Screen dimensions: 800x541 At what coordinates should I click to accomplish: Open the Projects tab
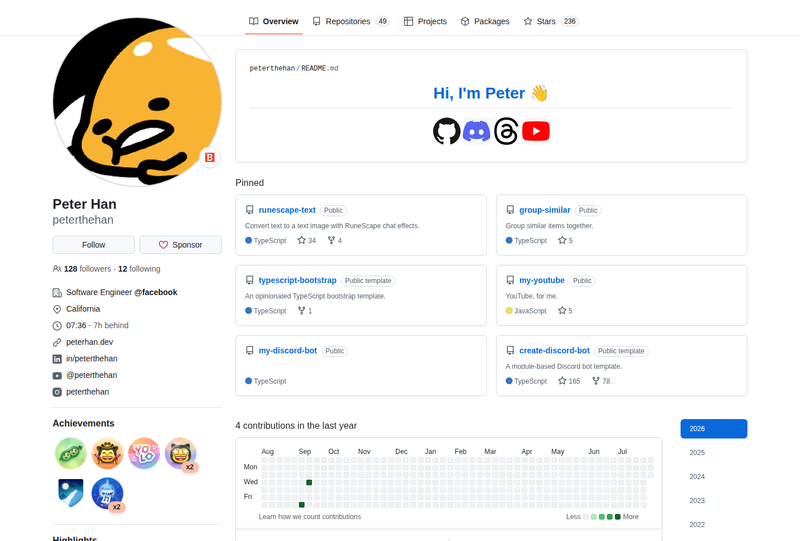point(425,21)
